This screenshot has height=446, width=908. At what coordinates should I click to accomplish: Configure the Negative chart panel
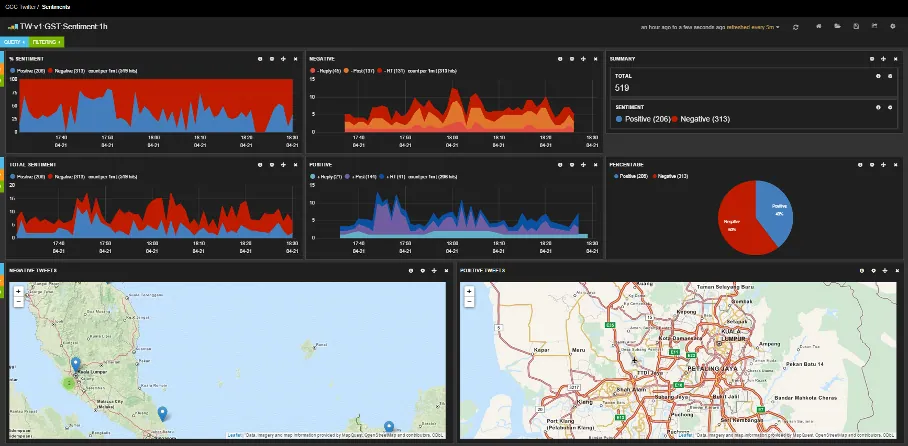tap(572, 59)
